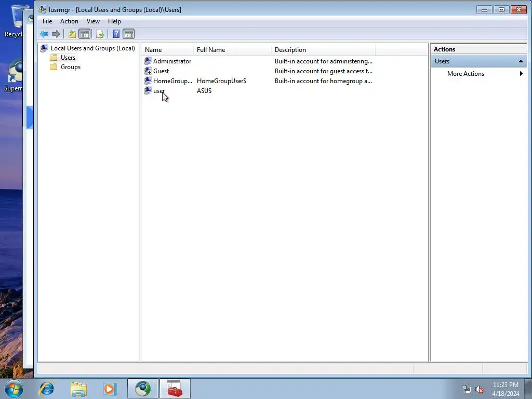532x399 pixels.
Task: Open the File menu
Action: coord(47,21)
